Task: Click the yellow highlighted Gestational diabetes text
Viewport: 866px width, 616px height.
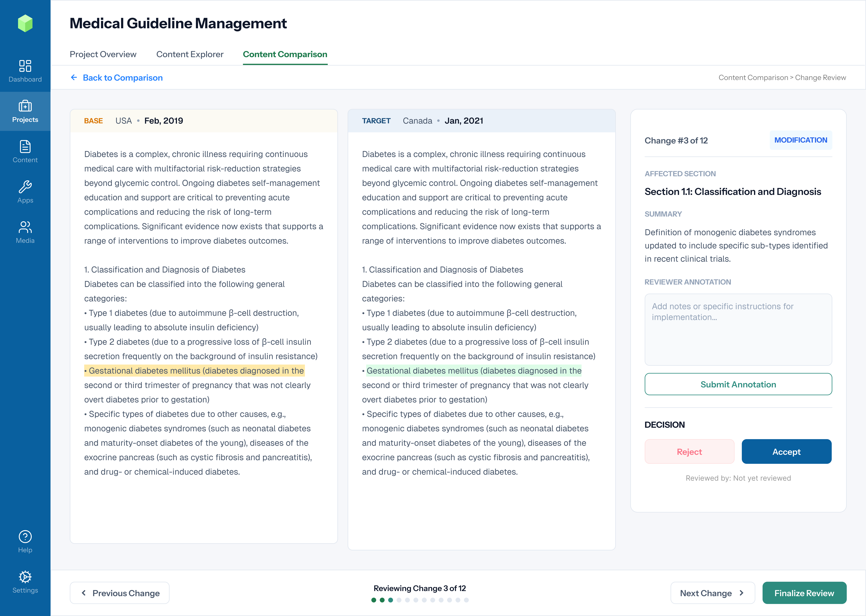Action: click(195, 371)
